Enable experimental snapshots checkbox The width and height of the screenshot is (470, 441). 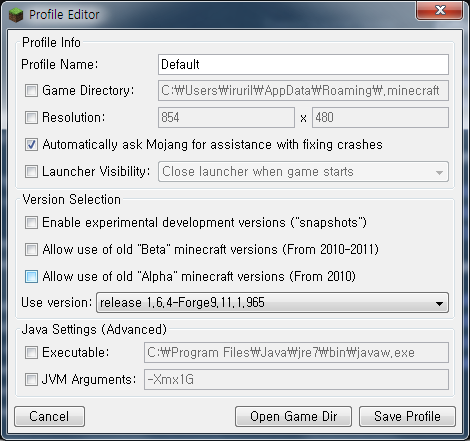(31, 223)
